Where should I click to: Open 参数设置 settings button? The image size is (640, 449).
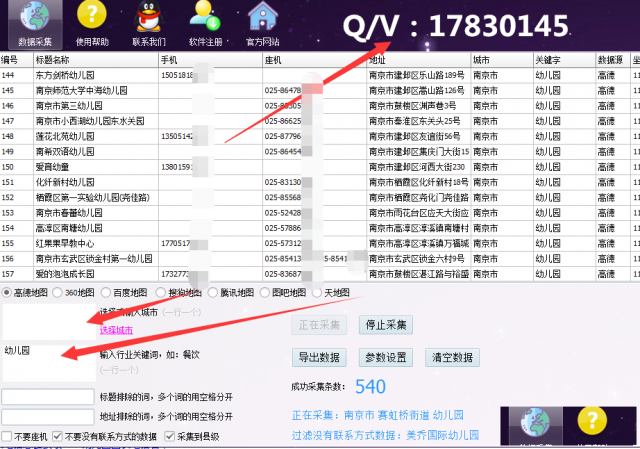click(386, 358)
